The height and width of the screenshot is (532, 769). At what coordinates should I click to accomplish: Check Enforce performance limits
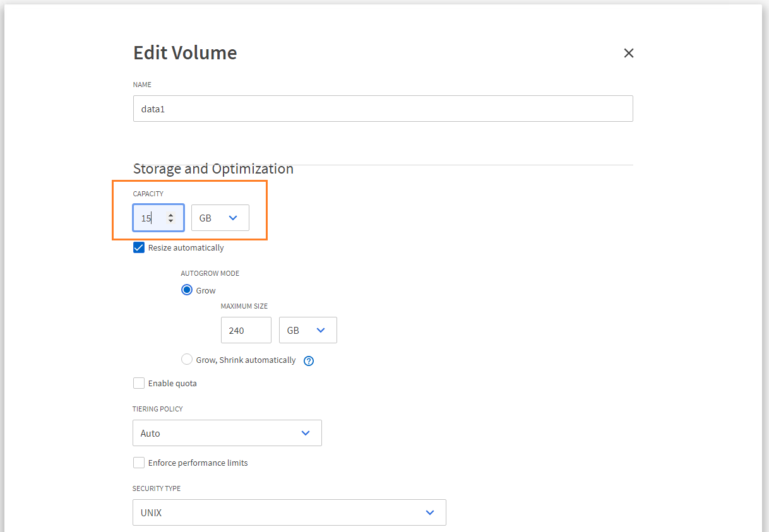tap(139, 463)
